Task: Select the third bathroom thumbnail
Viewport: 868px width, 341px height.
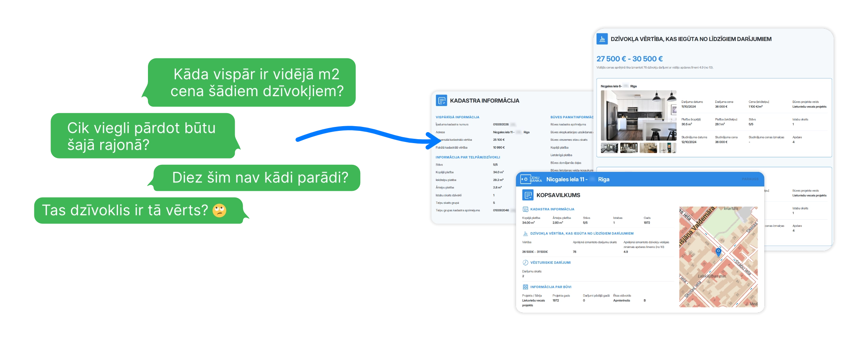Action: coord(648,148)
